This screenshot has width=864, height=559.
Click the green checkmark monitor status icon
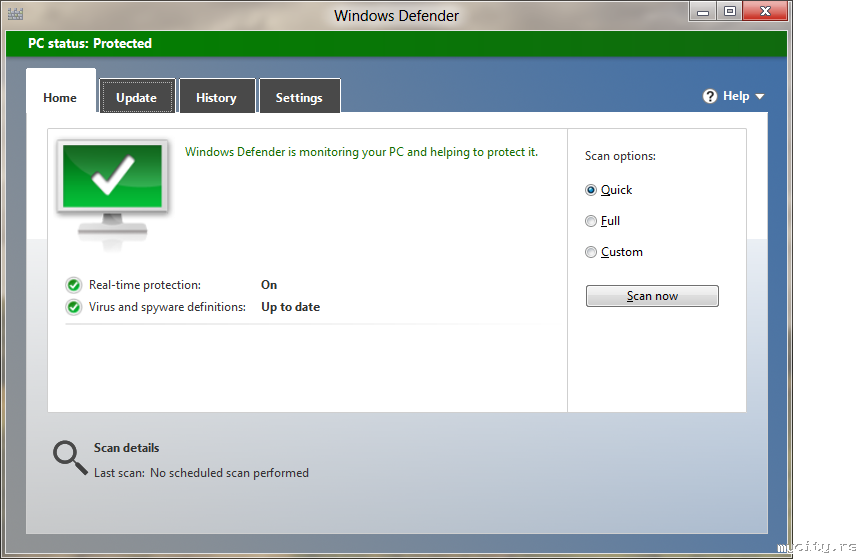click(x=112, y=195)
